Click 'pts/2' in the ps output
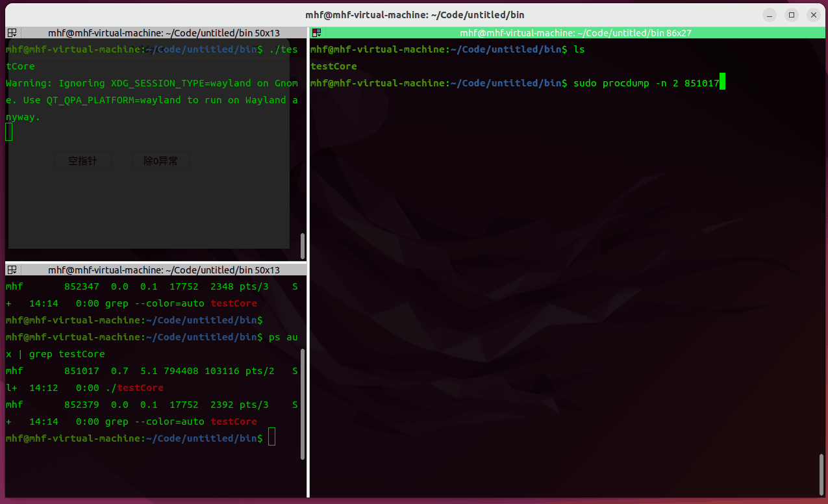 coord(260,371)
